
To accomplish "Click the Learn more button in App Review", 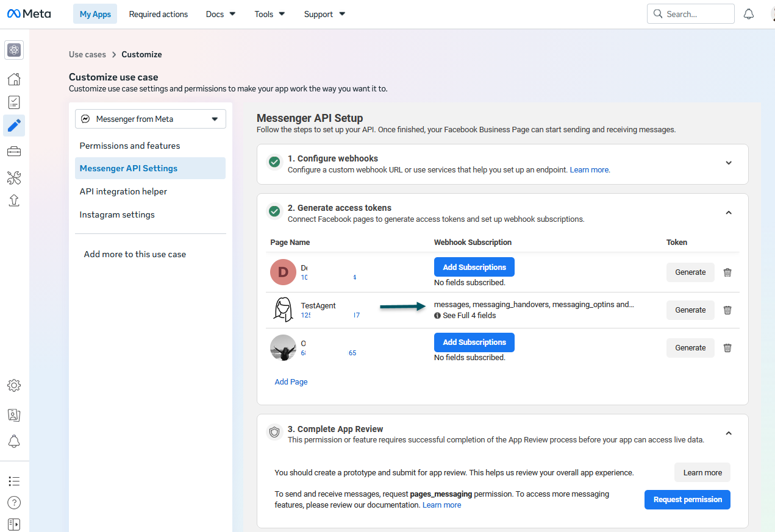I will point(702,472).
